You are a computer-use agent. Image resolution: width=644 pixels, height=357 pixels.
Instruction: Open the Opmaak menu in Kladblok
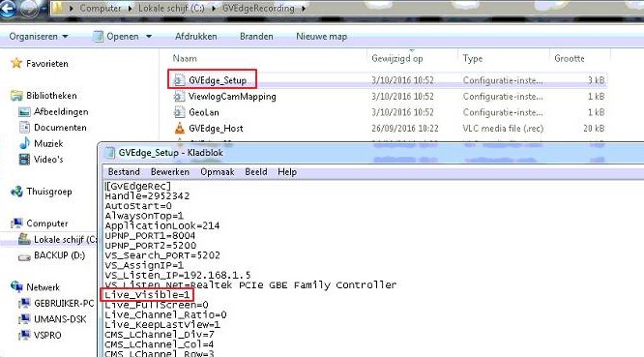pyautogui.click(x=218, y=171)
